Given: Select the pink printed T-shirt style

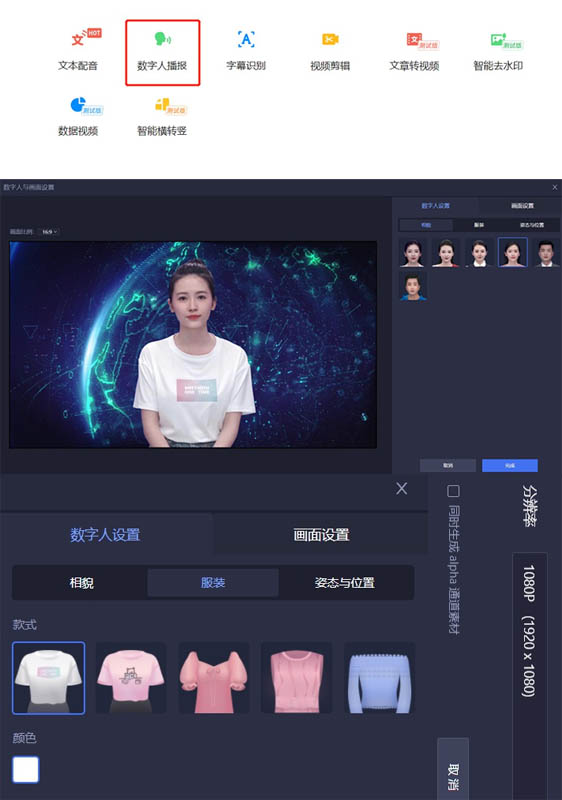Looking at the screenshot, I should tap(131, 678).
